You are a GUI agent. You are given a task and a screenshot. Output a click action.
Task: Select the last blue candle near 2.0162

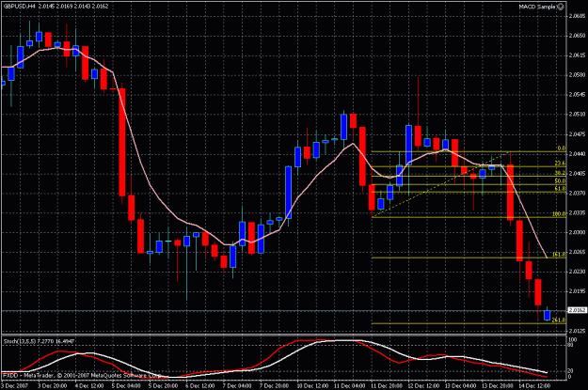pos(548,315)
